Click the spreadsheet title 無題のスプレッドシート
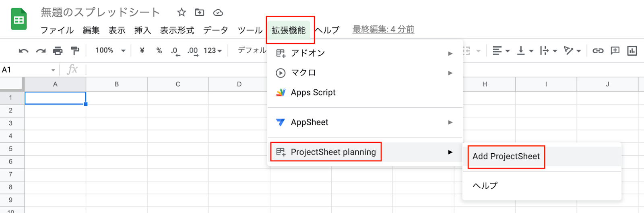Image resolution: width=644 pixels, height=213 pixels. pos(100,13)
